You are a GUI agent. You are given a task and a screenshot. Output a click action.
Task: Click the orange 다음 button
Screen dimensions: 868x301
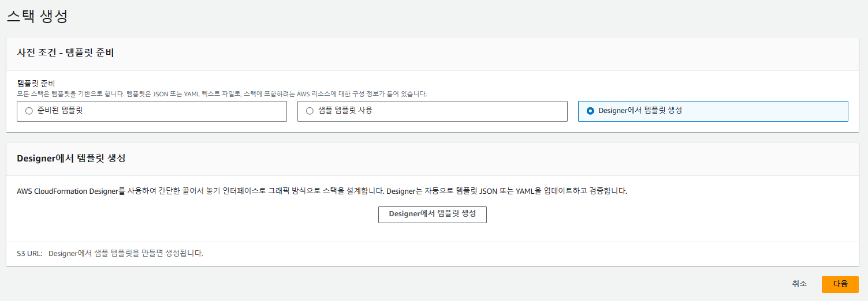click(x=840, y=284)
